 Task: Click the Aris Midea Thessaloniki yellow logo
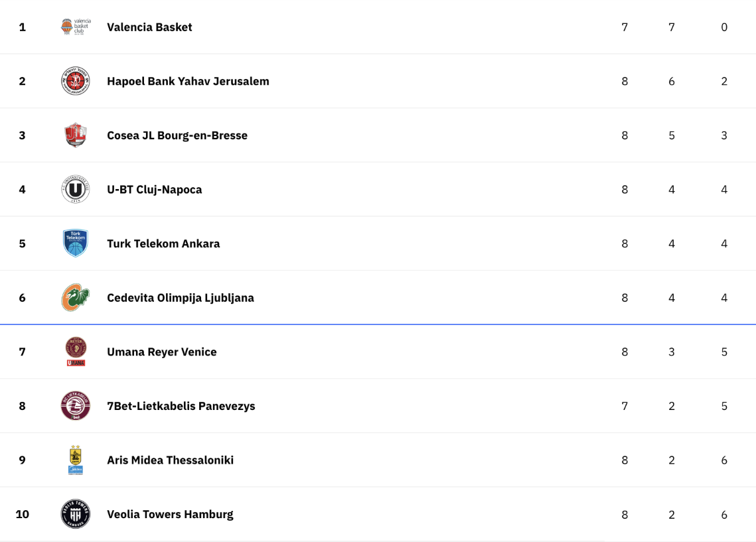(76, 460)
